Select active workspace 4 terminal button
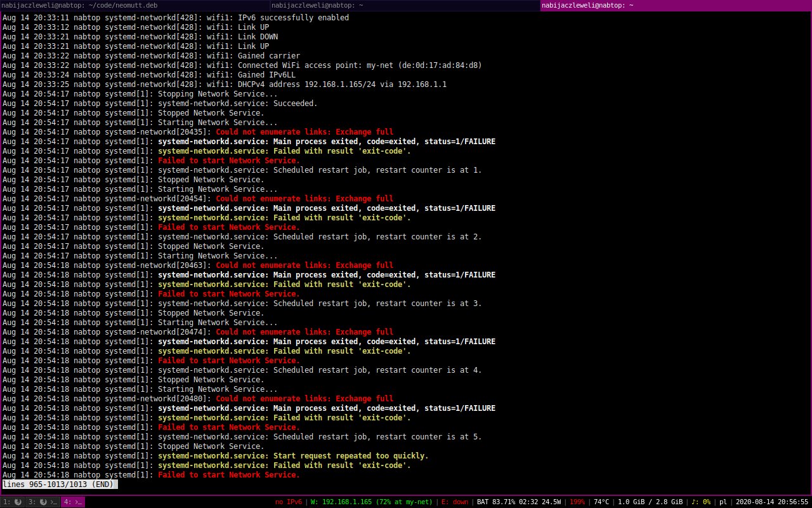This screenshot has width=812, height=508. coord(72,502)
